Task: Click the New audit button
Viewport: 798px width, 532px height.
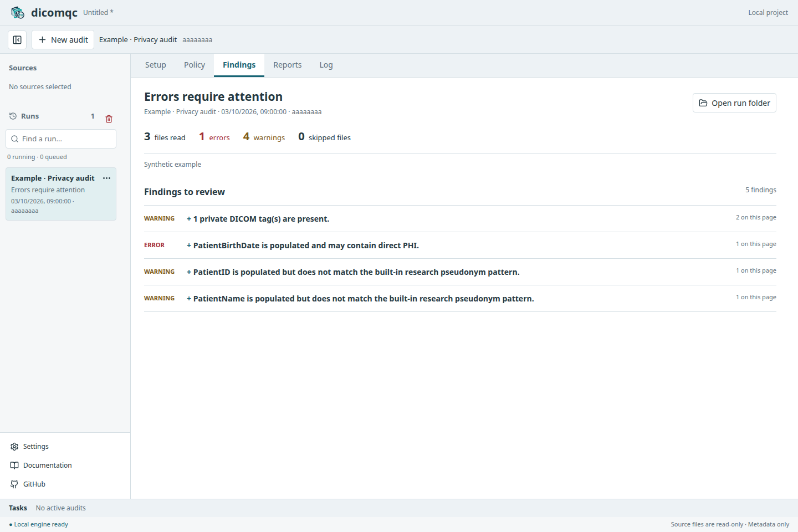Action: pos(63,40)
